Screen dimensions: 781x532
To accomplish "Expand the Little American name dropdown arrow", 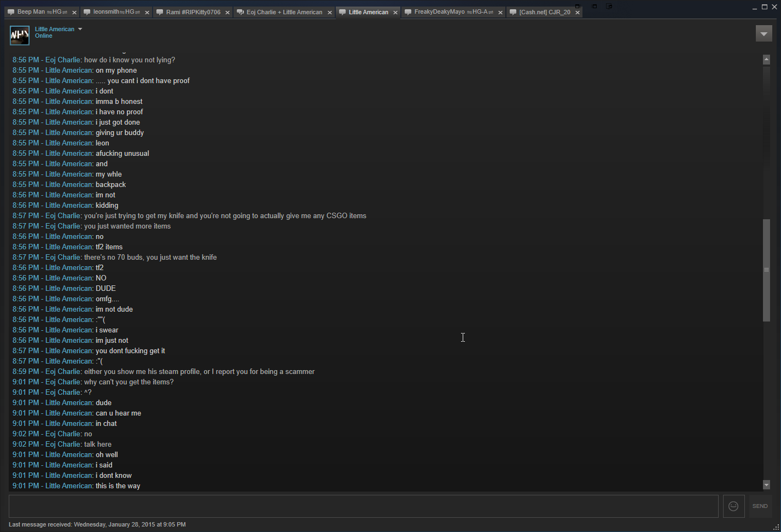I will tap(80, 29).
